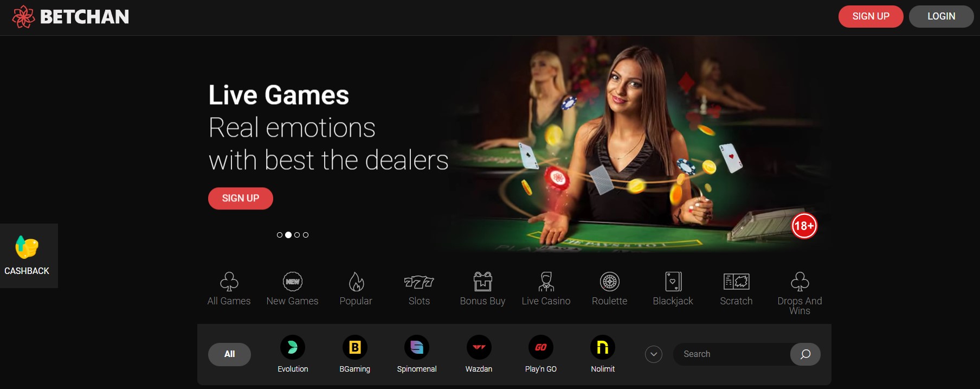
Task: Select the first carousel slide dot
Action: 280,235
